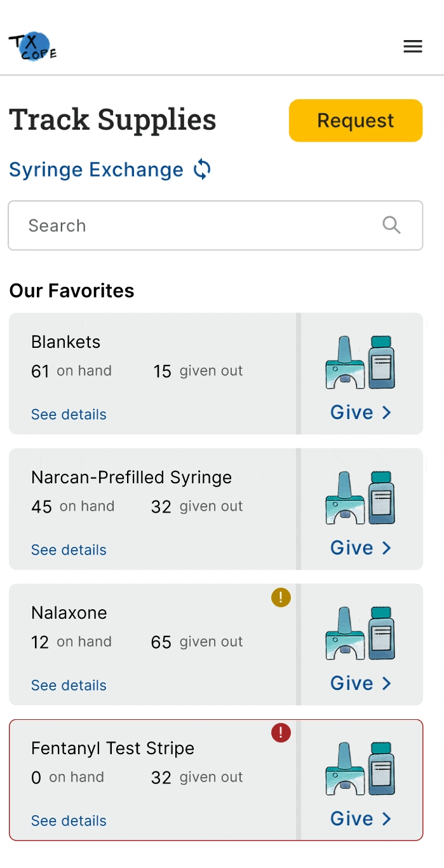Give out Narcan-Prefilled Syringe
The image size is (444, 868).
(x=360, y=548)
